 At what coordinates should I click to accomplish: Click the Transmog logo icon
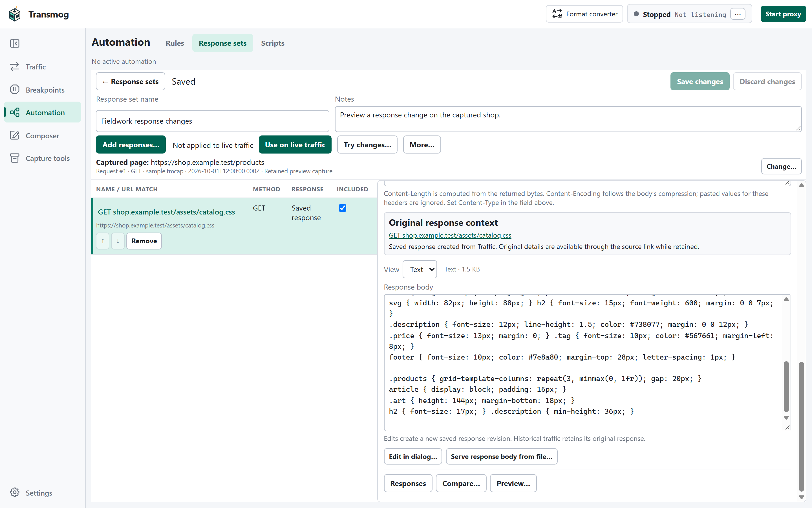click(x=14, y=14)
